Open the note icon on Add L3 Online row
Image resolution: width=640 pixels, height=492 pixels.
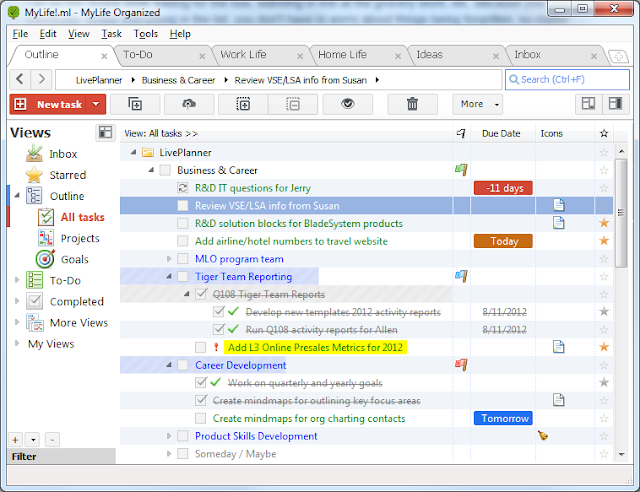(558, 347)
